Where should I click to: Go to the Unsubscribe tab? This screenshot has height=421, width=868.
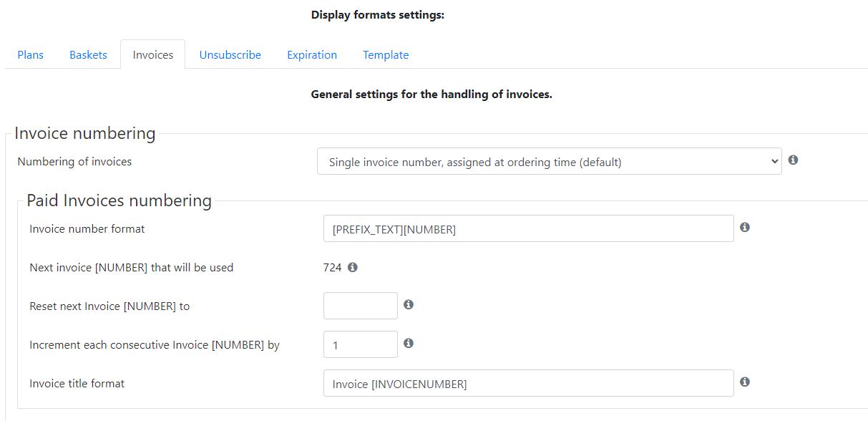(x=230, y=54)
